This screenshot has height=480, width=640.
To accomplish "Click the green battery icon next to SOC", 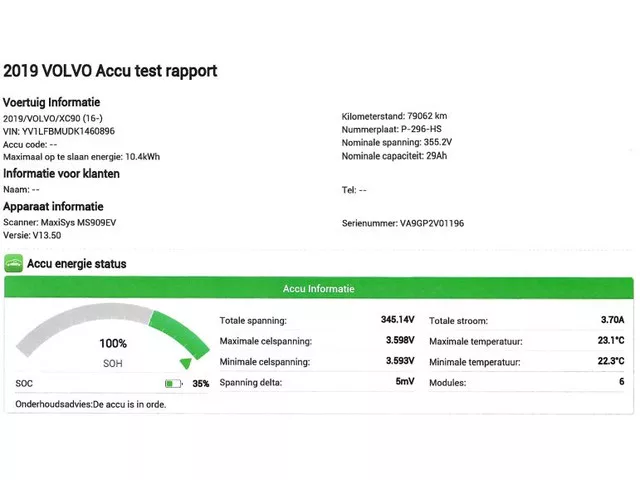I will 174,383.
